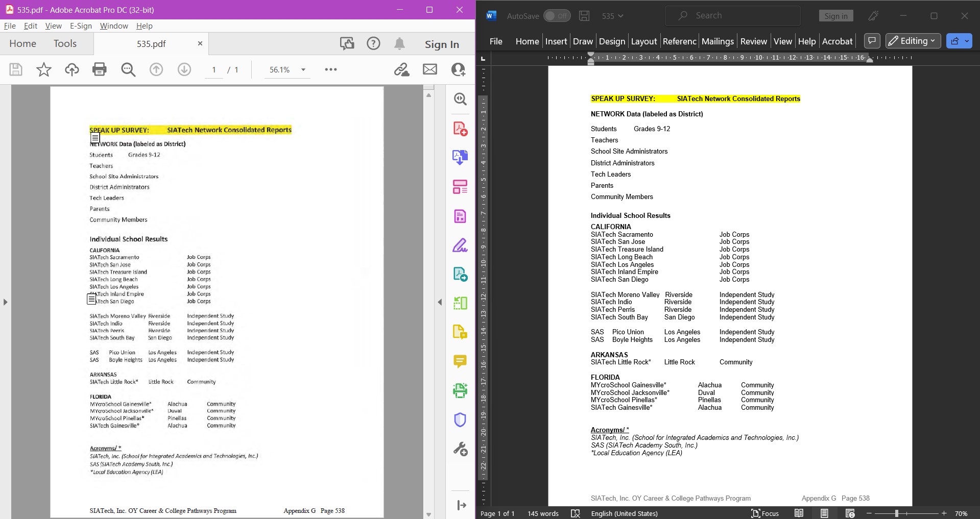This screenshot has height=519, width=980.
Task: Open the Acrobat ribbon tab in Word
Action: point(837,41)
